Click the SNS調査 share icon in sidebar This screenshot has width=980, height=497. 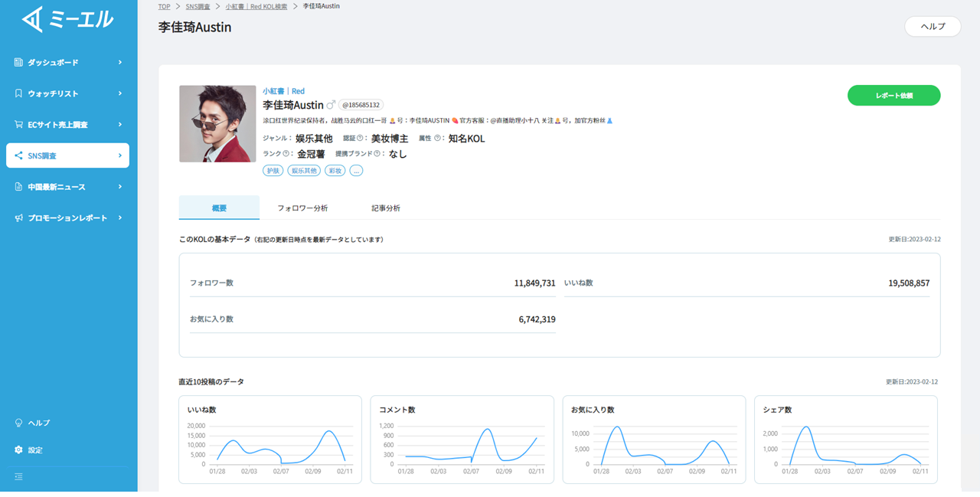19,155
